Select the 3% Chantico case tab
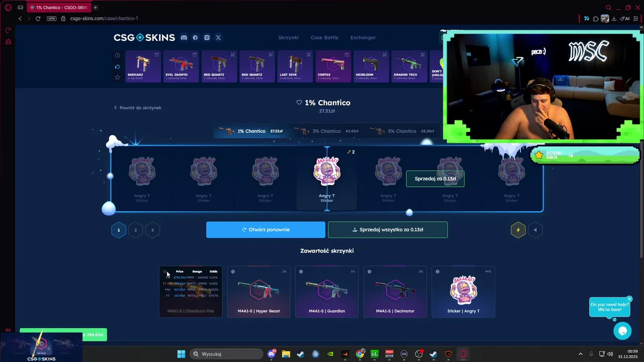644x362 pixels. (326, 131)
